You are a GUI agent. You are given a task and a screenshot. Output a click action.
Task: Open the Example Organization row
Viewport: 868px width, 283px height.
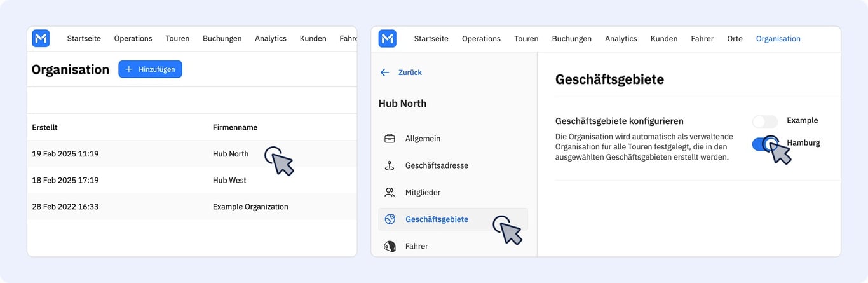coord(192,207)
